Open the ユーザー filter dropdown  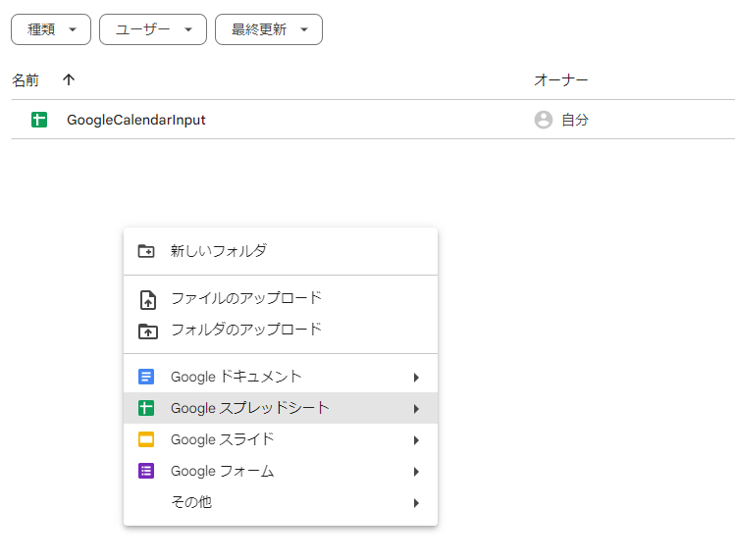(152, 29)
